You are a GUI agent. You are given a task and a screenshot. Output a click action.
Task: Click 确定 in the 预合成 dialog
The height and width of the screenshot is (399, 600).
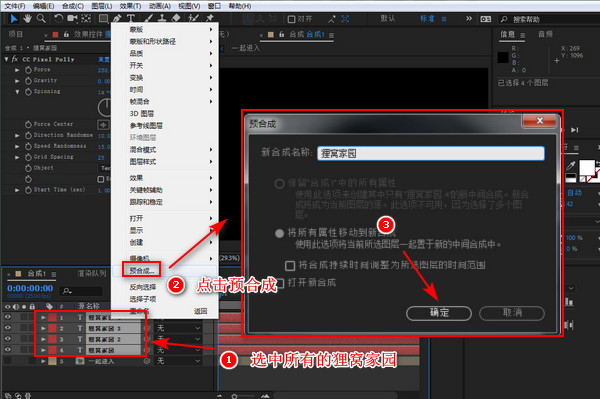pyautogui.click(x=439, y=313)
